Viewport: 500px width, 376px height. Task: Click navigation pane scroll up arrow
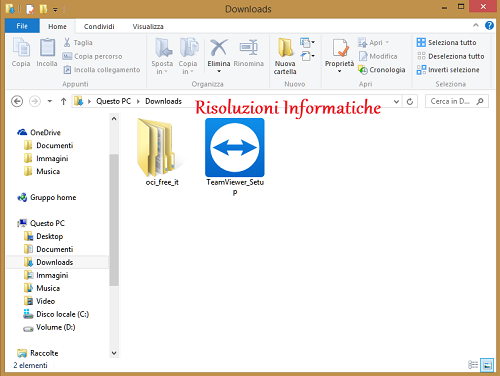point(114,119)
